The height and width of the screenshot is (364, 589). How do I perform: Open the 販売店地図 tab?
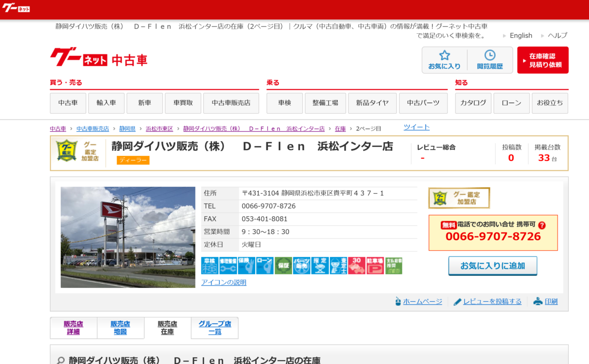click(120, 328)
